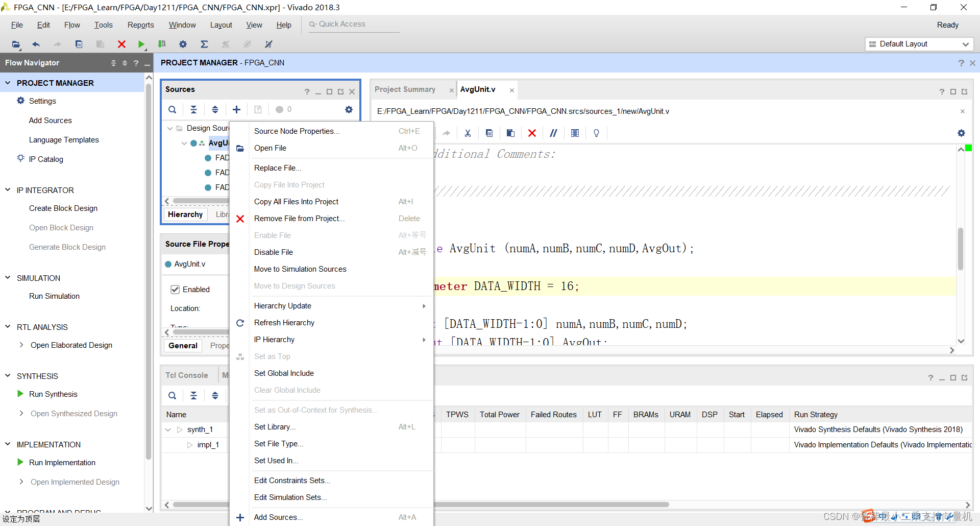
Task: Click column selection mode icon in editor
Action: click(x=575, y=133)
